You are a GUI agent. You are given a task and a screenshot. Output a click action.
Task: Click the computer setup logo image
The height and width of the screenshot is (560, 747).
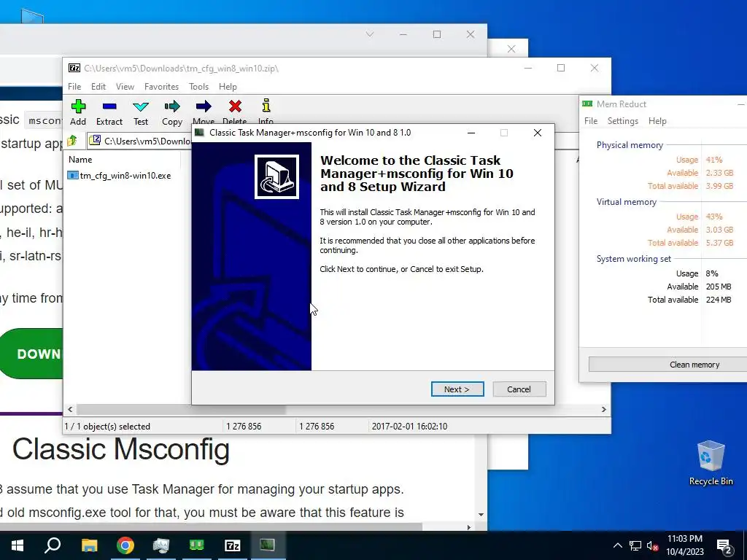click(276, 176)
